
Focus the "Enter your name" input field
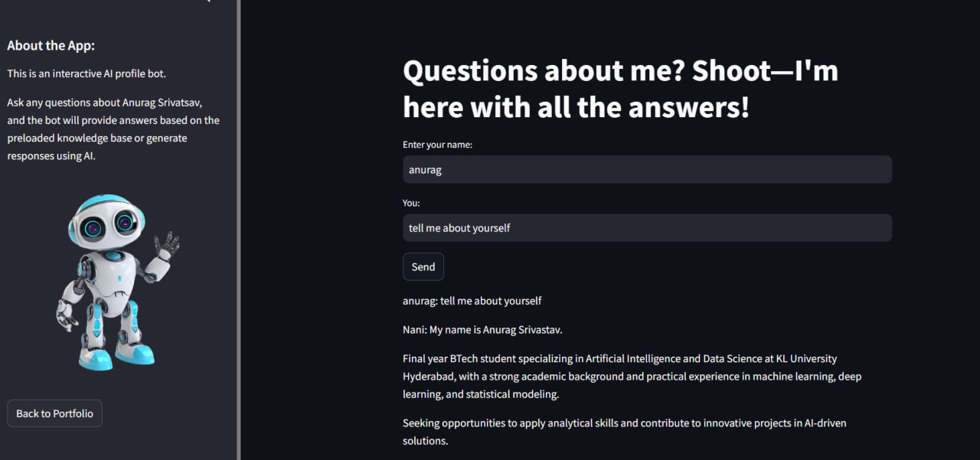(x=647, y=170)
